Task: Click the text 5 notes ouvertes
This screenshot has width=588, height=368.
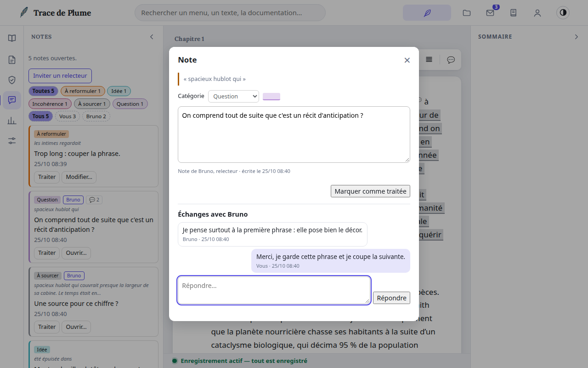Action: point(52,58)
